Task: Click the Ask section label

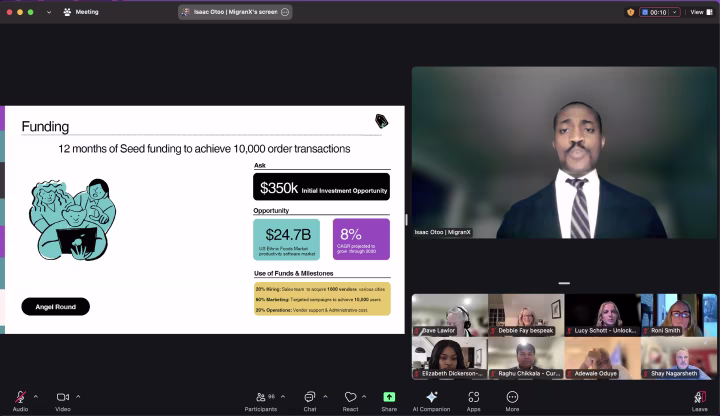Action: (260, 165)
